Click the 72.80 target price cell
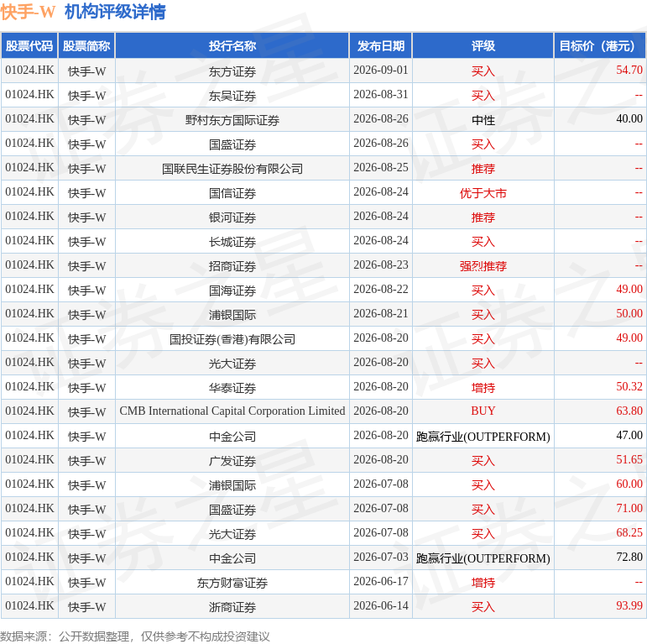 click(x=629, y=557)
